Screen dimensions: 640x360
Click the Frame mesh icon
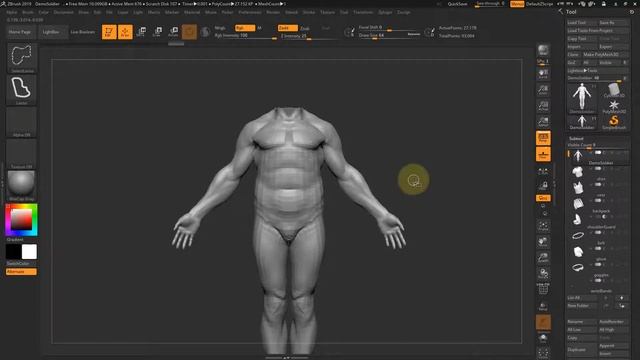pyautogui.click(x=543, y=226)
